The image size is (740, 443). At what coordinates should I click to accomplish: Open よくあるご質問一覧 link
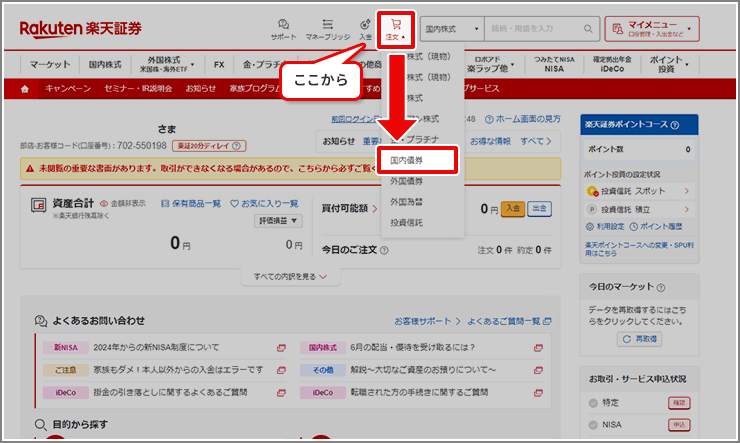pyautogui.click(x=509, y=321)
